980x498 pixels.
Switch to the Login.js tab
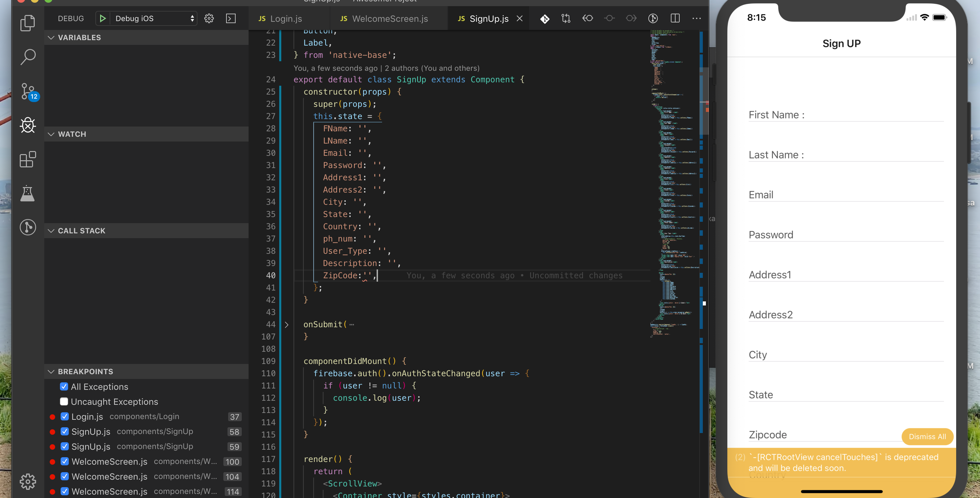click(286, 19)
